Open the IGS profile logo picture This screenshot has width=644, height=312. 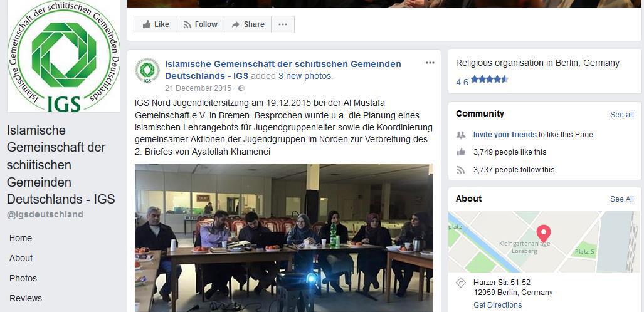(x=64, y=56)
